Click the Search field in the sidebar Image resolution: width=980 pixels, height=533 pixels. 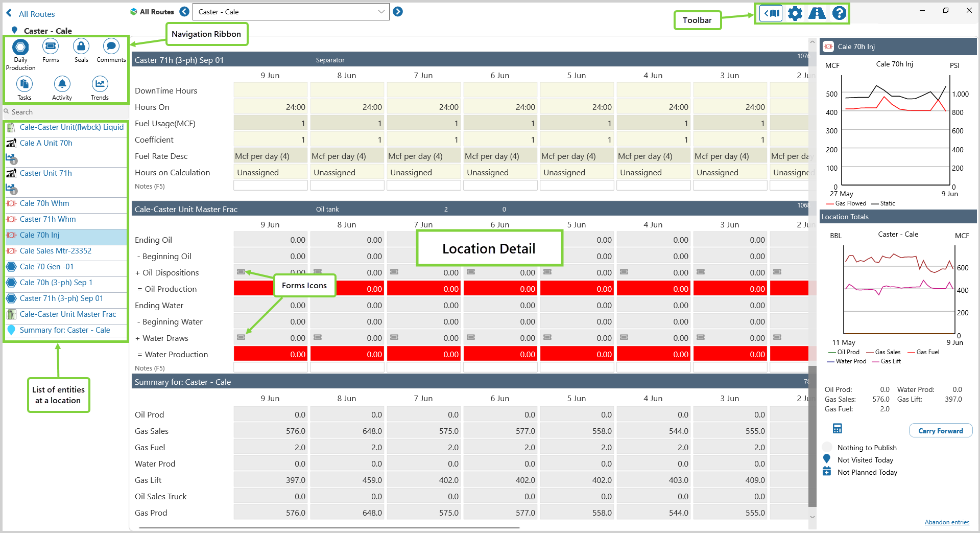(x=66, y=112)
